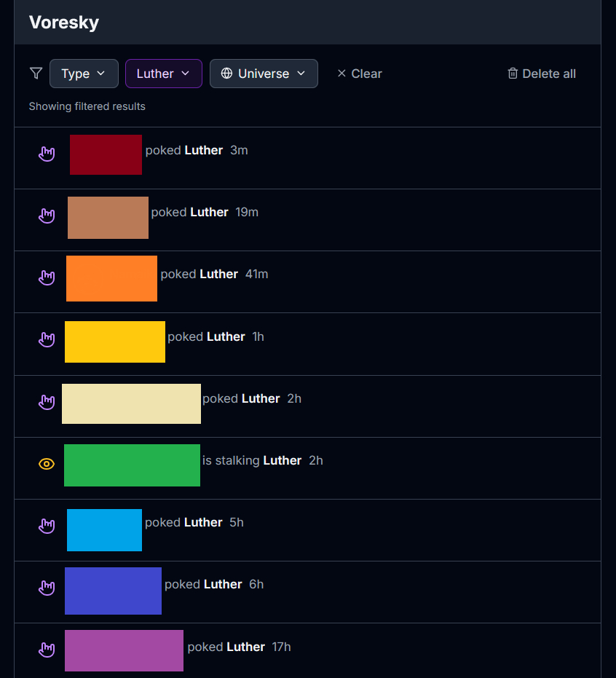Click the poke icon beside 41m entry
The height and width of the screenshot is (678, 616).
[x=47, y=277]
